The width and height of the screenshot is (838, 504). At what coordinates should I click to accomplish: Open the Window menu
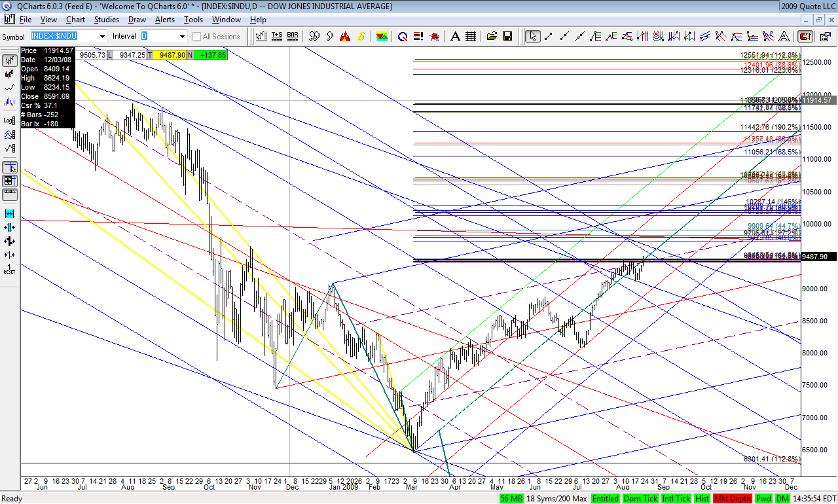coord(227,20)
